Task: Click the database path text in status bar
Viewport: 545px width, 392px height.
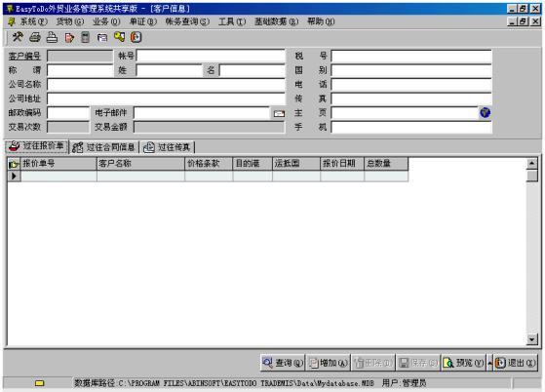Action: [224, 383]
